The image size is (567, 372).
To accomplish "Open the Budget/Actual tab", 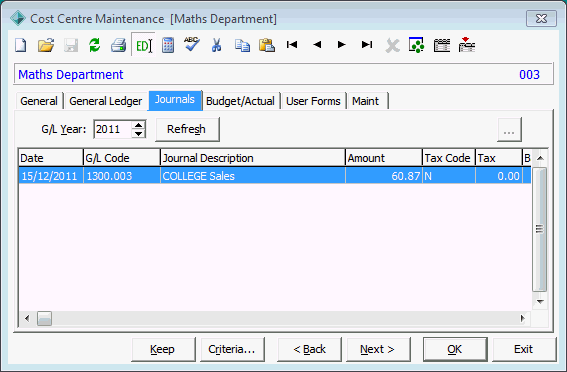I will coord(240,101).
